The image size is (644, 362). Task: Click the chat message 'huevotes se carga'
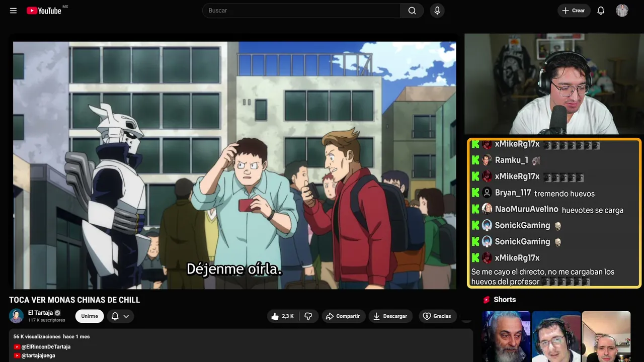point(593,210)
